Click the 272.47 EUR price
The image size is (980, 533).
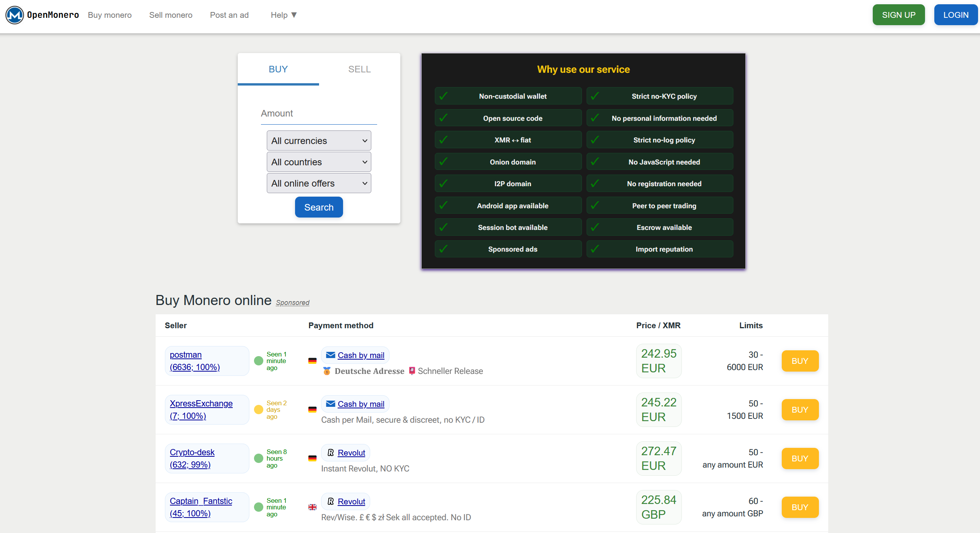tap(659, 458)
